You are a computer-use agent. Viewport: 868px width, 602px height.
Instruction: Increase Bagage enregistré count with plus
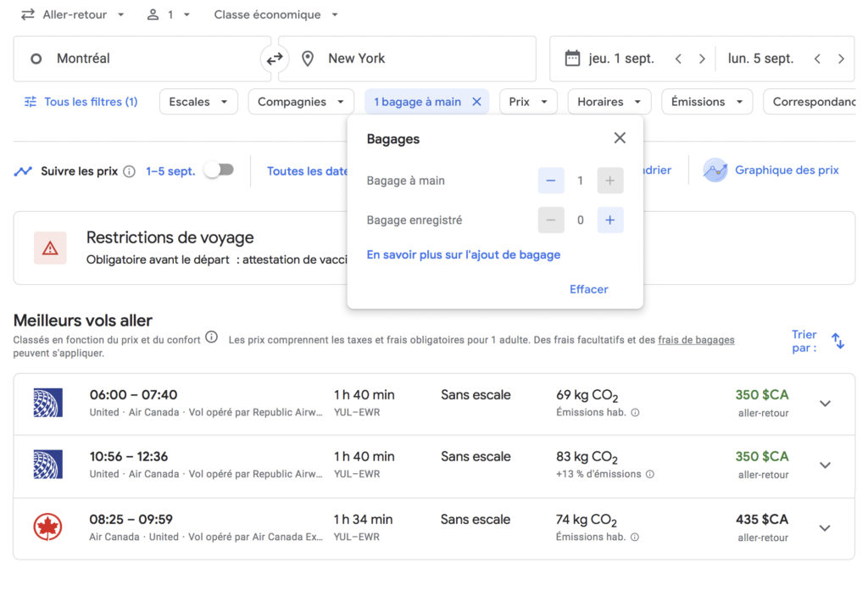609,220
